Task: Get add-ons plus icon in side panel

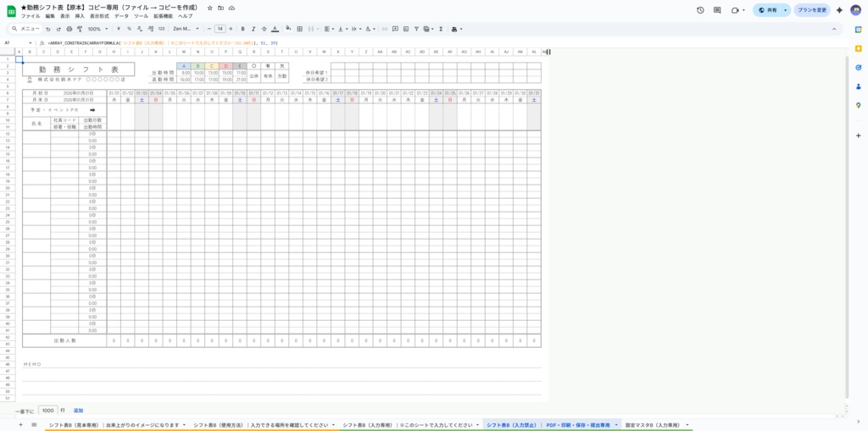Action: pyautogui.click(x=858, y=135)
